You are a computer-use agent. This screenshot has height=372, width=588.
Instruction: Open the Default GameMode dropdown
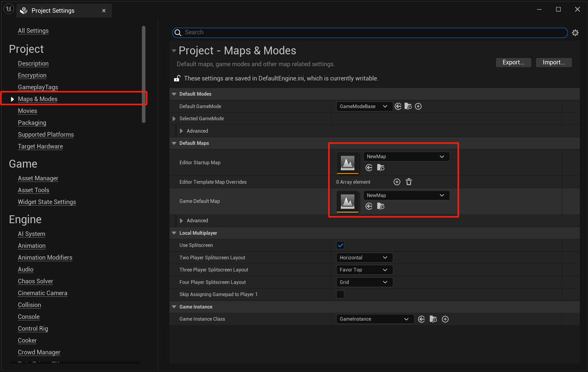[364, 106]
